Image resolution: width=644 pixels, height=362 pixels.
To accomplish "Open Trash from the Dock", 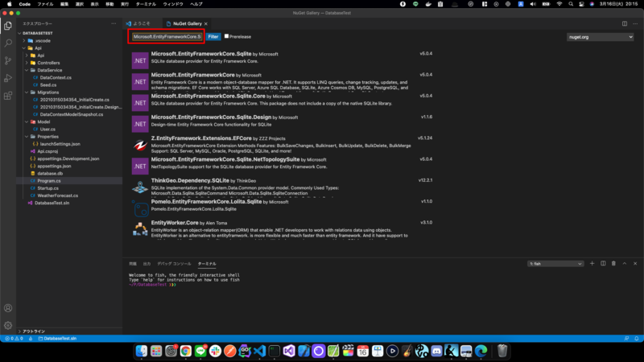I will click(x=502, y=351).
